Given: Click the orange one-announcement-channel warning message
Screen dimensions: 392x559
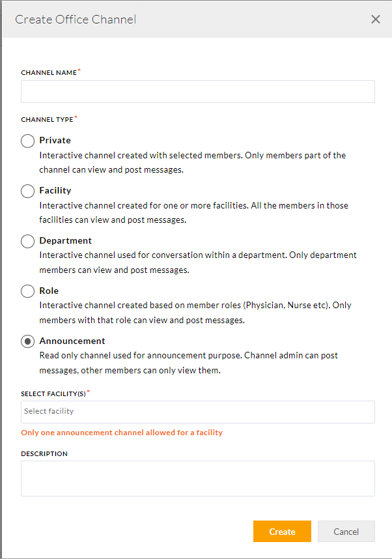Looking at the screenshot, I should tap(122, 433).
